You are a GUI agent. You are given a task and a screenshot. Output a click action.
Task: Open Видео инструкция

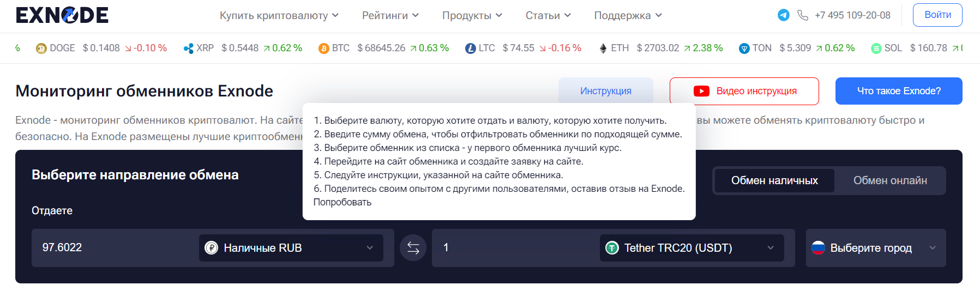tap(744, 91)
